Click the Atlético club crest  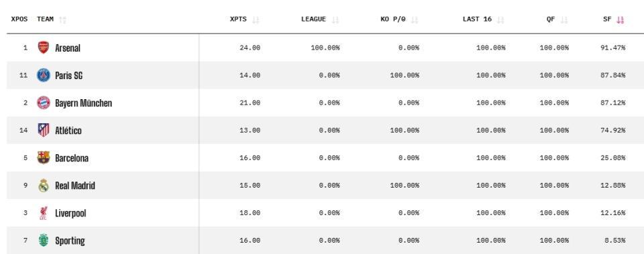point(44,130)
